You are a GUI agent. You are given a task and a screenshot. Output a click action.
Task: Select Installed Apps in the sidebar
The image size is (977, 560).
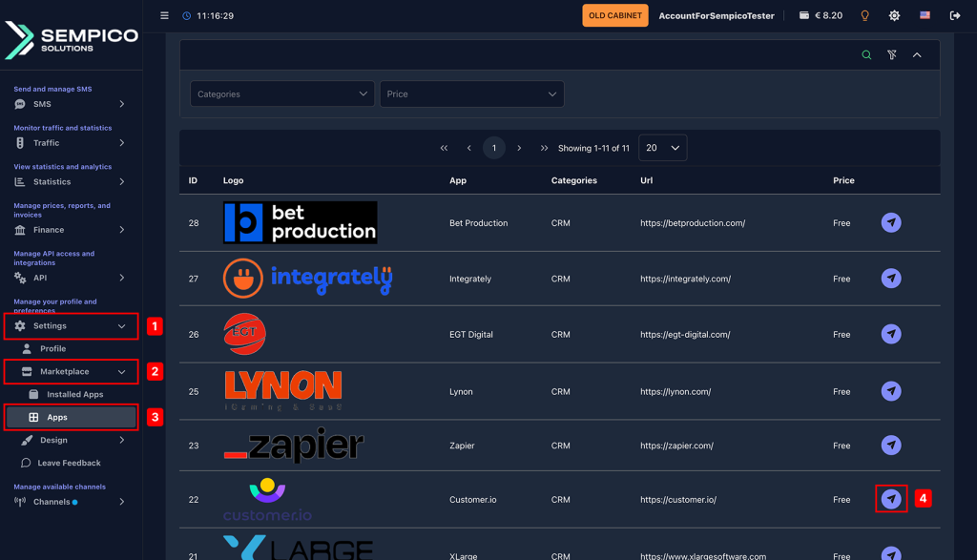pos(74,394)
